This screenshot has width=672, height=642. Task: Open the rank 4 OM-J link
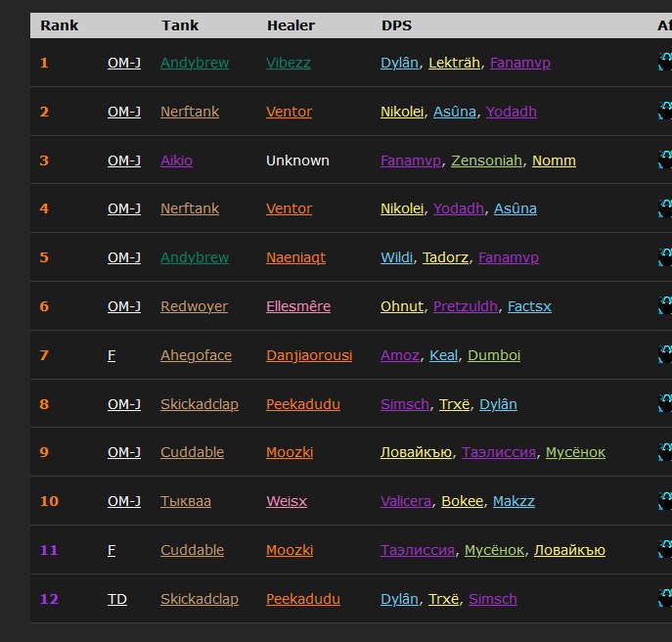(124, 208)
